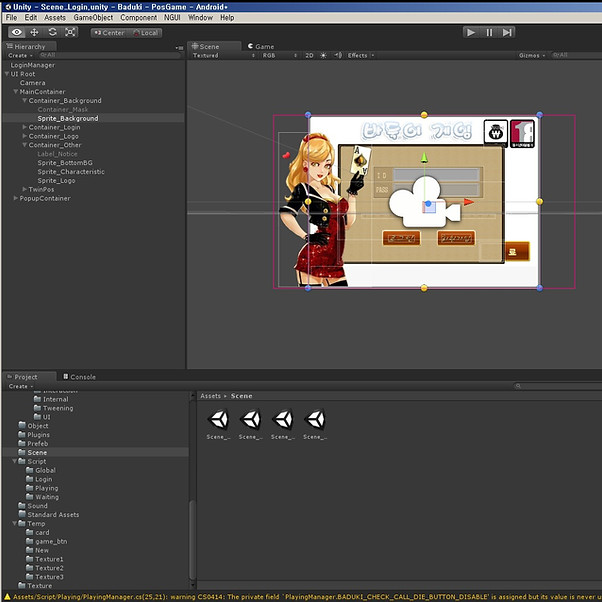The image size is (602, 602).
Task: Select Sprite_Characteristic in Hierarchy
Action: [71, 172]
